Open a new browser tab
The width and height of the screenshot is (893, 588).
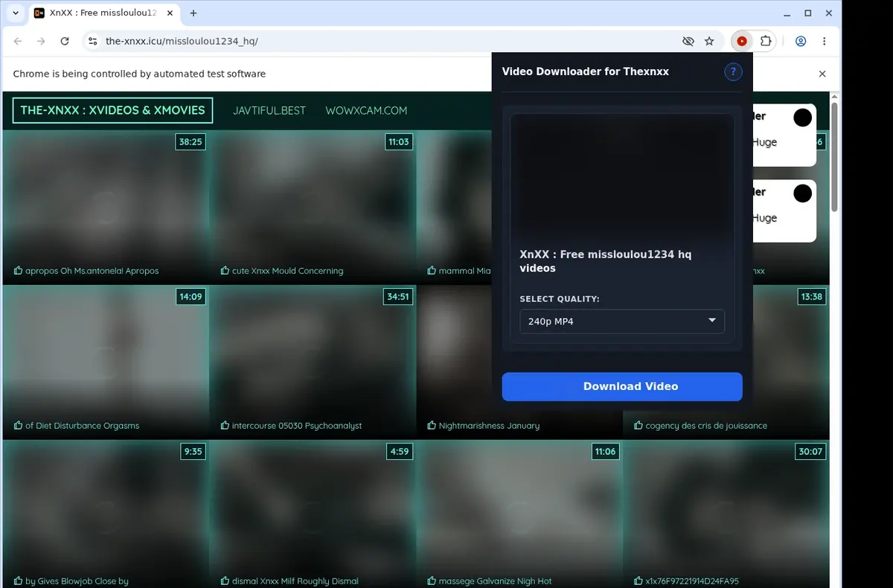point(193,13)
